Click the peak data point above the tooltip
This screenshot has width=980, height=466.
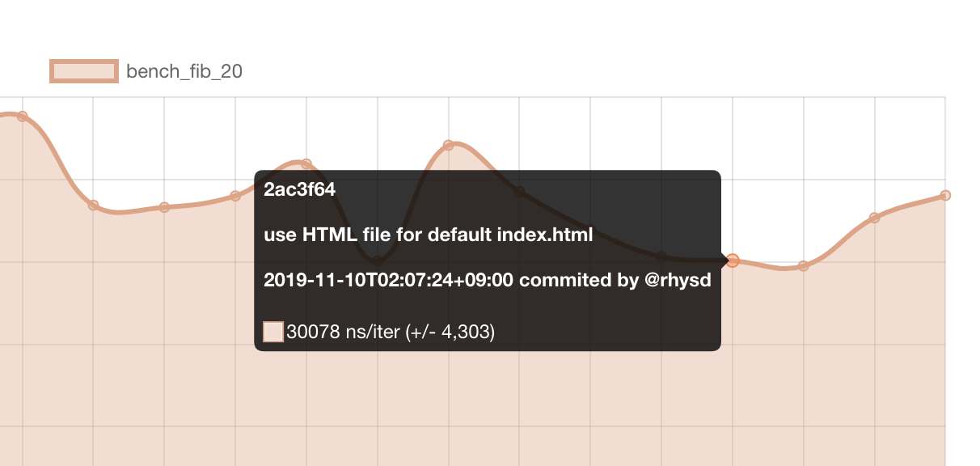449,146
